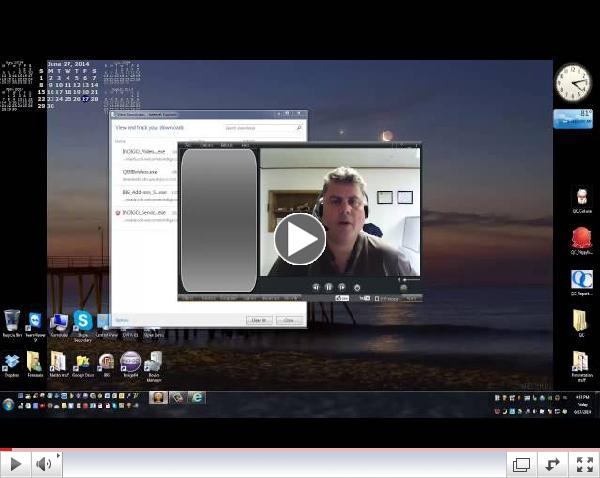Click the system tray clock on the taskbar
The image size is (600, 478).
click(582, 404)
